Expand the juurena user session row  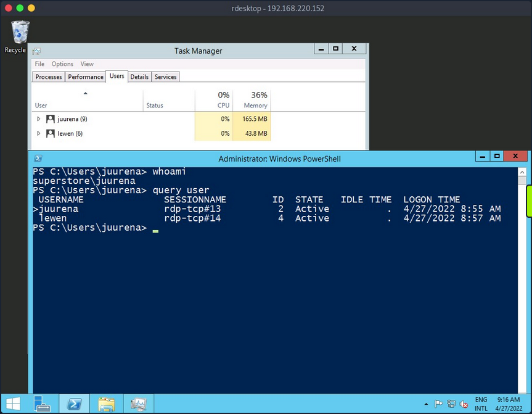click(39, 118)
